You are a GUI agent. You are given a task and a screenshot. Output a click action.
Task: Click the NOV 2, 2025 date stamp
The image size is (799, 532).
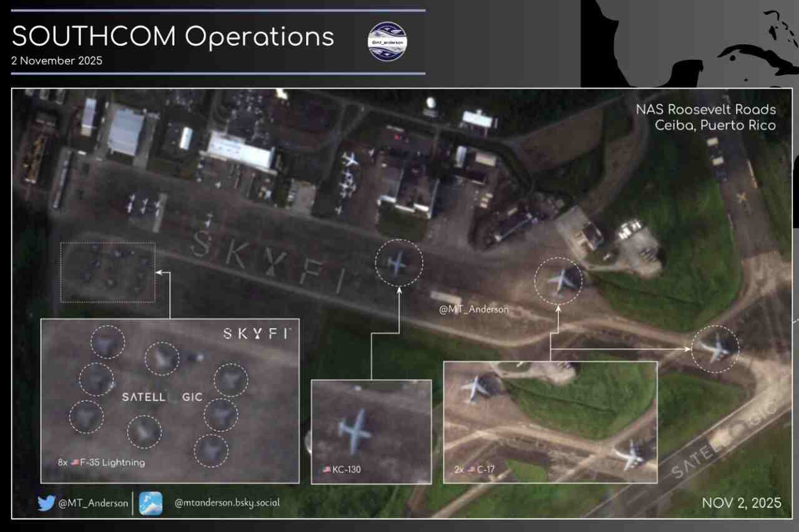tap(742, 503)
